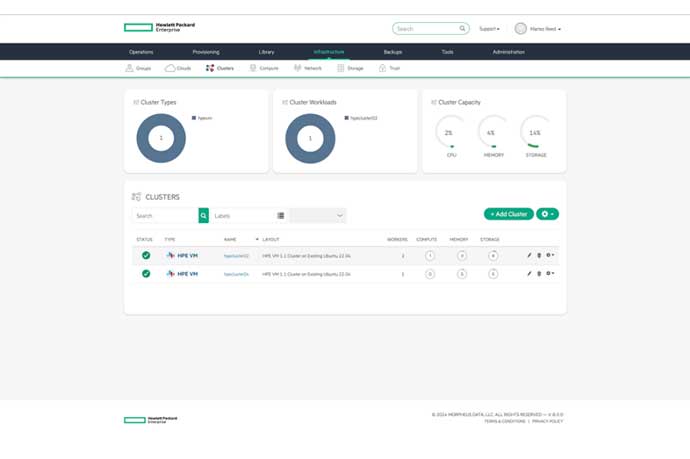Open the Support dropdown menu
Image resolution: width=690 pixels, height=459 pixels.
[x=489, y=29]
